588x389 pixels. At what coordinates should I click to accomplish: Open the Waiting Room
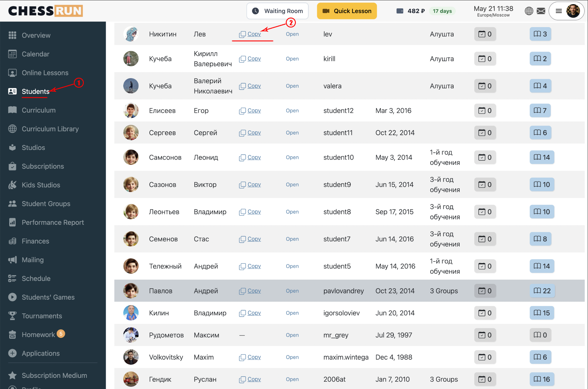[277, 11]
